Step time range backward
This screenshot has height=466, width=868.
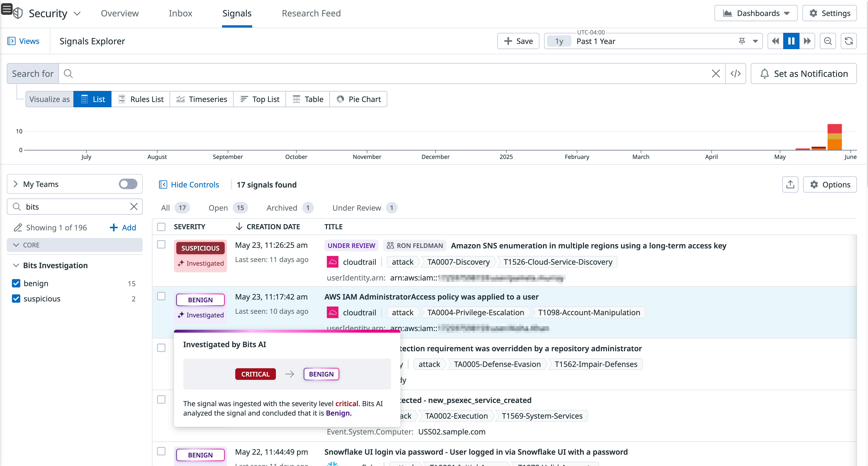click(775, 41)
